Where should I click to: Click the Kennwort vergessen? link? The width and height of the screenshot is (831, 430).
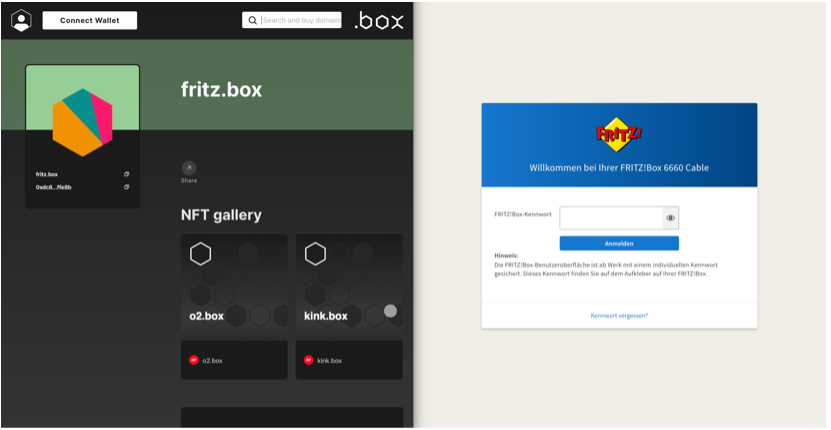coord(619,315)
